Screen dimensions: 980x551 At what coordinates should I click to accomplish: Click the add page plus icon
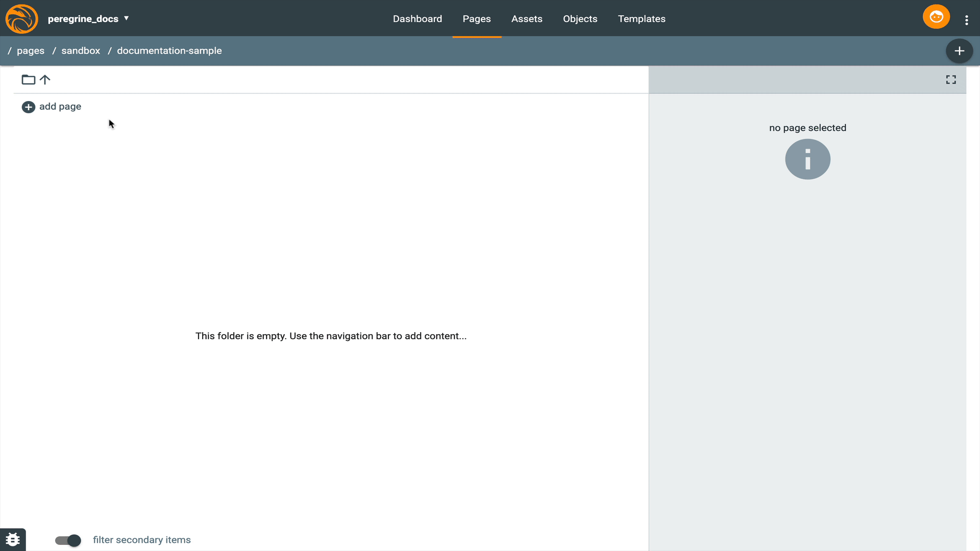coord(28,107)
